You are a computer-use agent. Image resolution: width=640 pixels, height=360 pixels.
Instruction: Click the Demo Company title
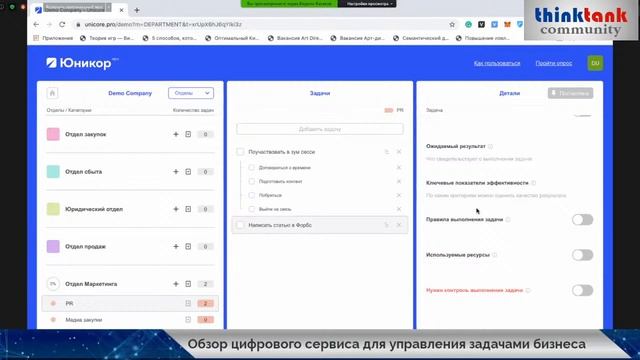point(130,93)
